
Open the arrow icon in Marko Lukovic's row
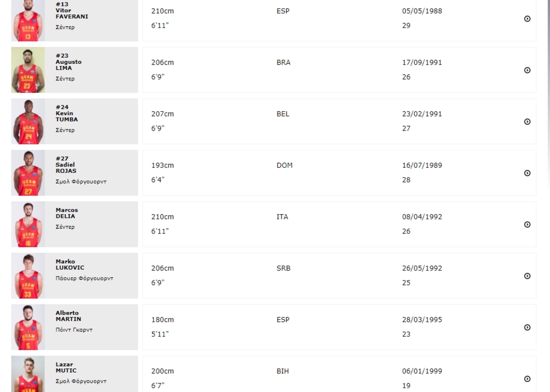(527, 276)
